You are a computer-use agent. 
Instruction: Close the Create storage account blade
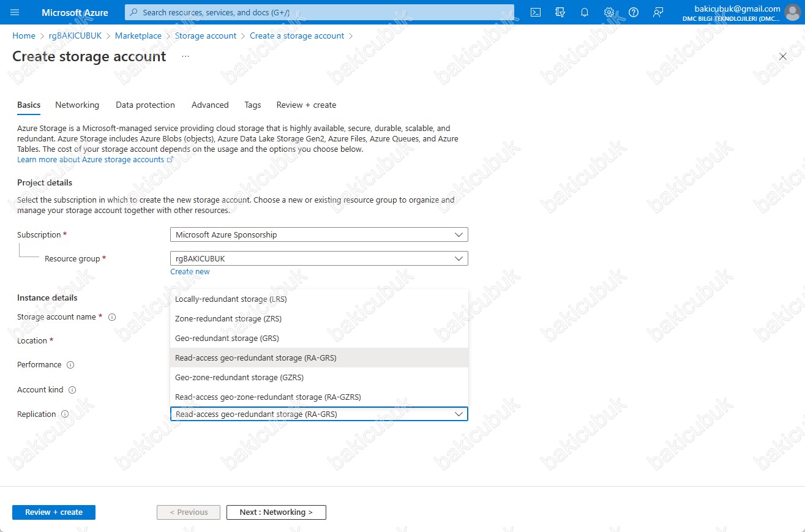point(783,56)
